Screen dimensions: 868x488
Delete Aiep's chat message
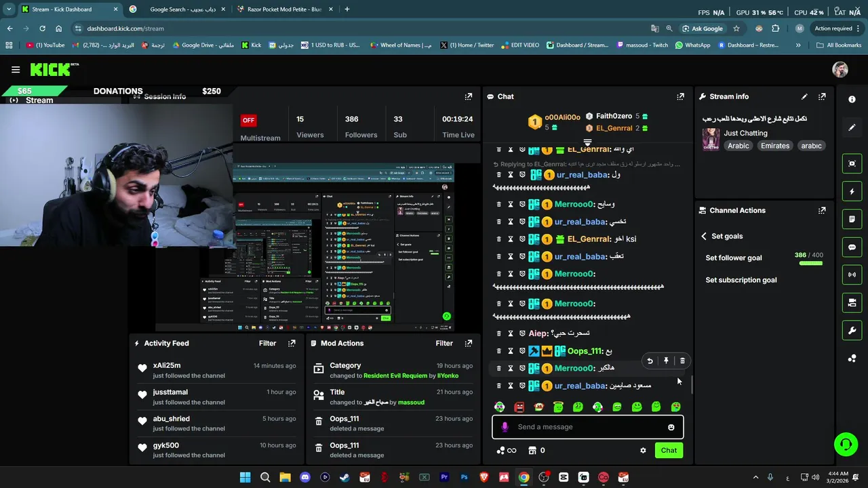coord(499,333)
